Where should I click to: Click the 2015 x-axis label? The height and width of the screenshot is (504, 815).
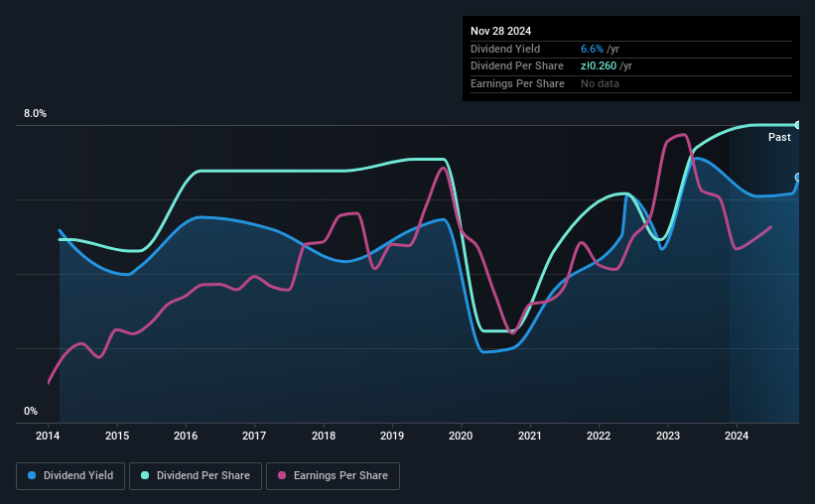(117, 436)
